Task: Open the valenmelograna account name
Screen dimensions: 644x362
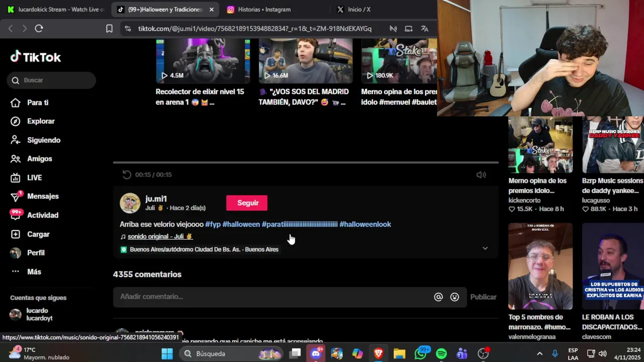Action: pos(532,337)
